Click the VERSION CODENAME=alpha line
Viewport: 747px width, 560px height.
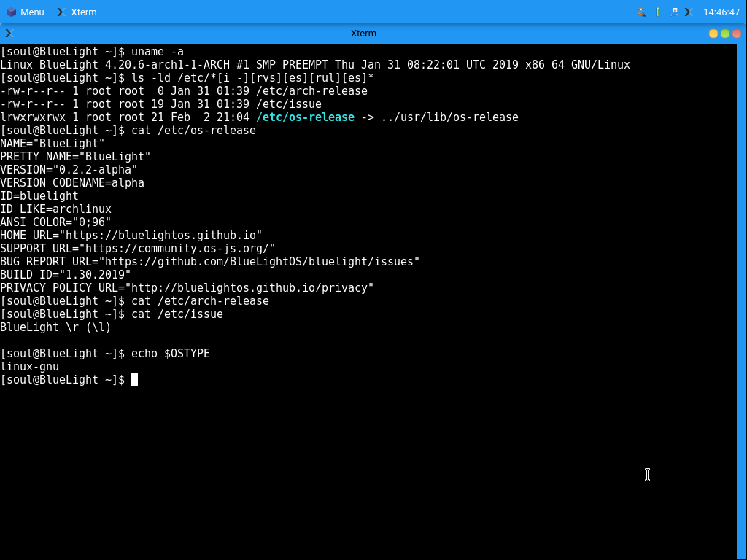(x=72, y=183)
